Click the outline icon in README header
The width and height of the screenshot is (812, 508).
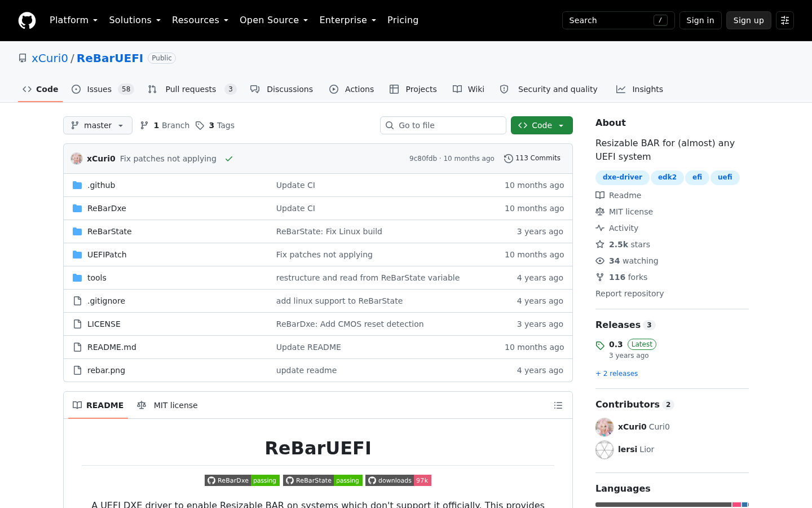[x=558, y=405]
